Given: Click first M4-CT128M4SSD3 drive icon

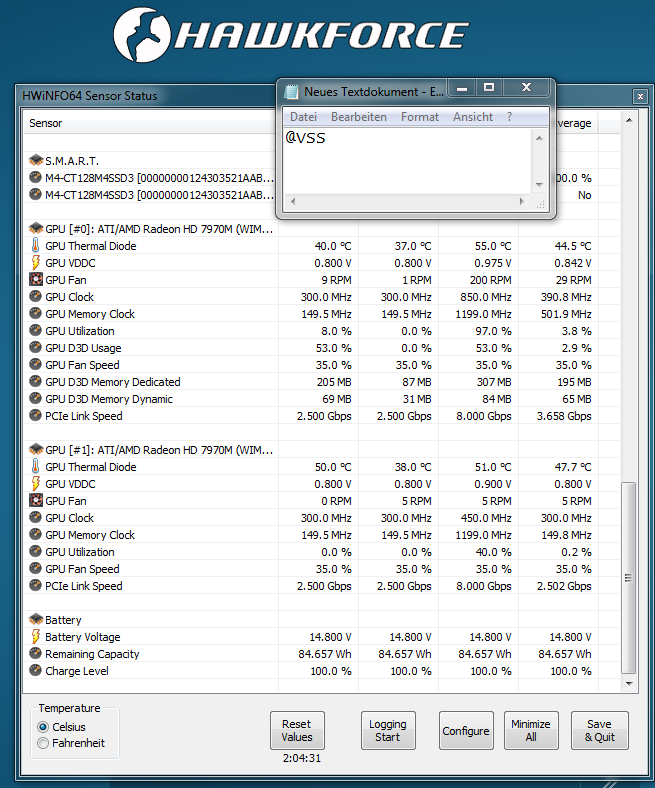Looking at the screenshot, I should point(35,177).
